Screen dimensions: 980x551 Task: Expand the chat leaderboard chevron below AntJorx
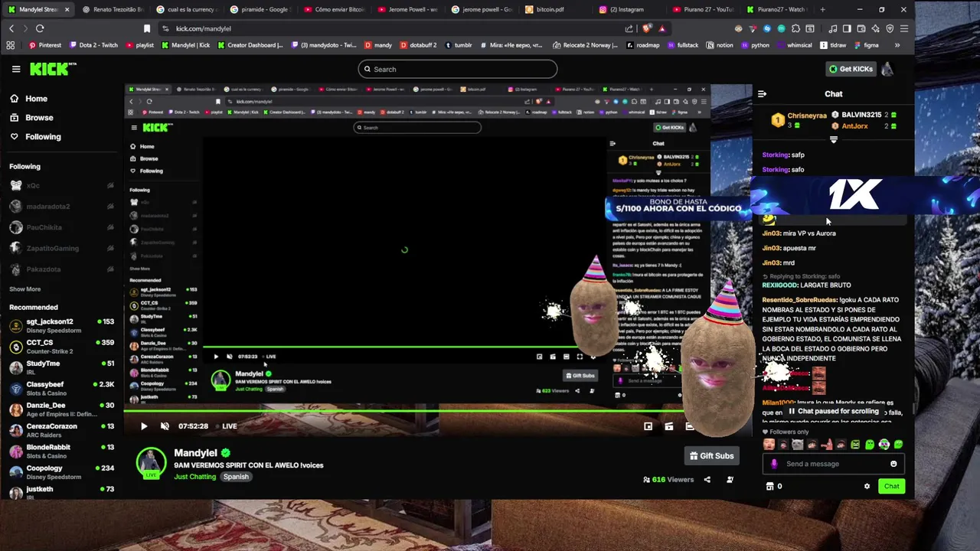834,139
